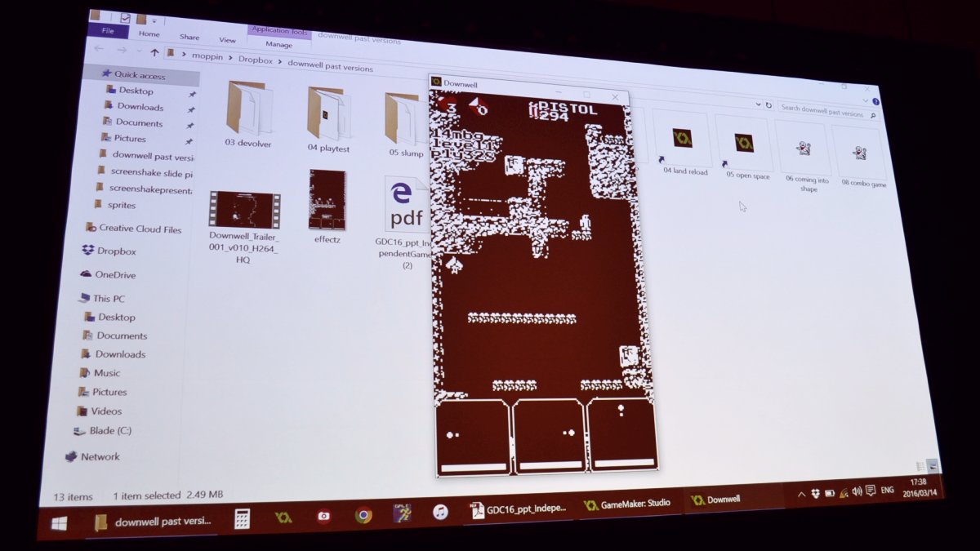Select Dropbox in the navigation pane
Image resolution: width=980 pixels, height=551 pixels.
[115, 251]
